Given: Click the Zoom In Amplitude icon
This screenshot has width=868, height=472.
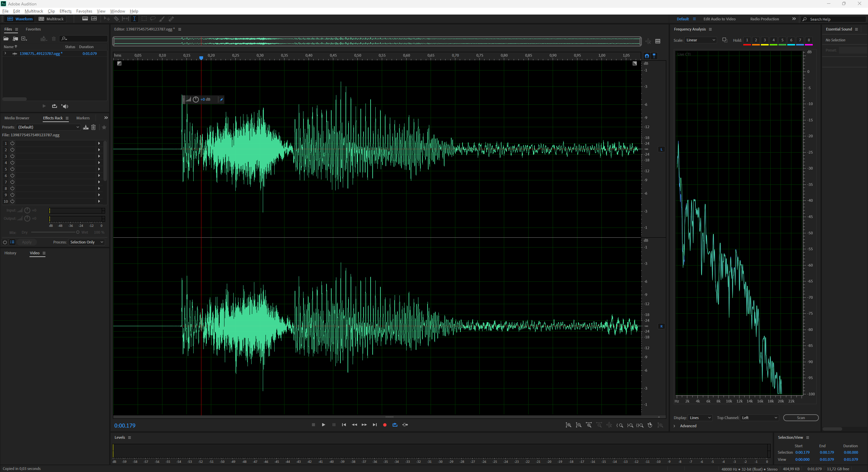Looking at the screenshot, I should coord(569,425).
